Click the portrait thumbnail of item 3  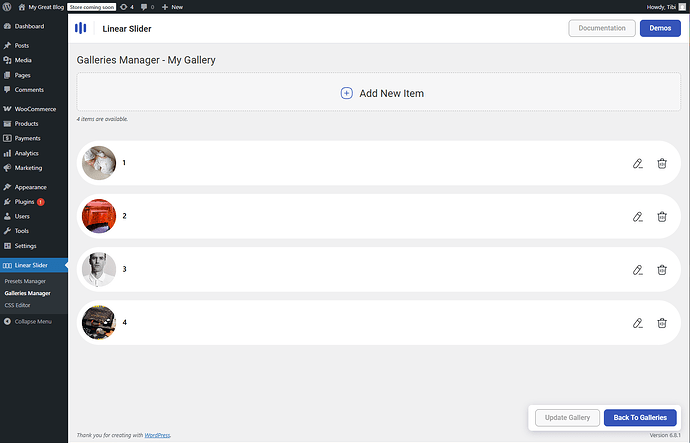point(99,269)
